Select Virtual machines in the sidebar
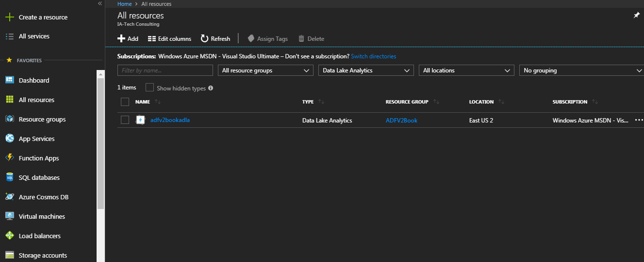Image resolution: width=644 pixels, height=262 pixels. [x=42, y=216]
